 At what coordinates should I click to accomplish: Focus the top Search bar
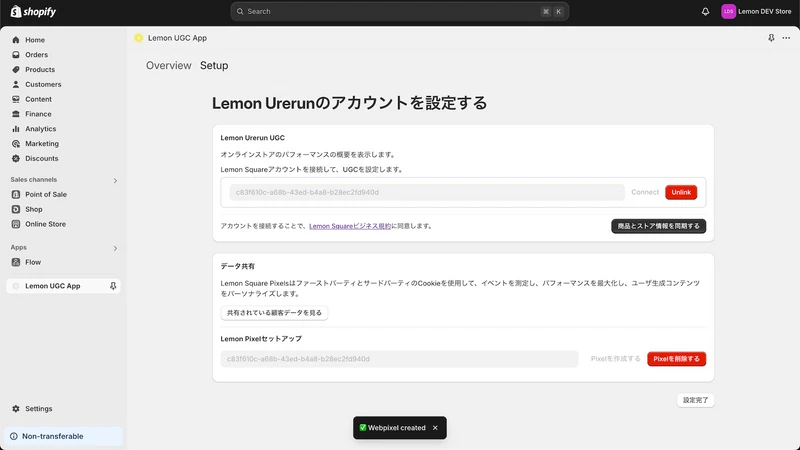[x=399, y=11]
